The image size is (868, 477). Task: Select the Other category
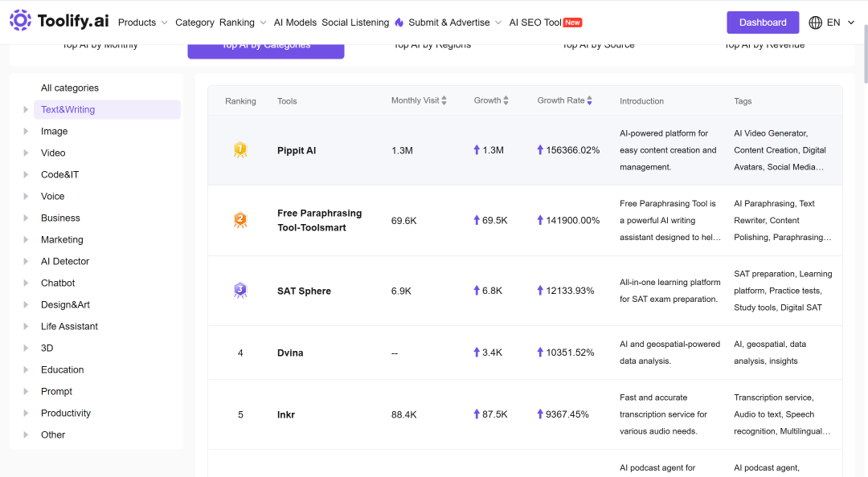[53, 435]
